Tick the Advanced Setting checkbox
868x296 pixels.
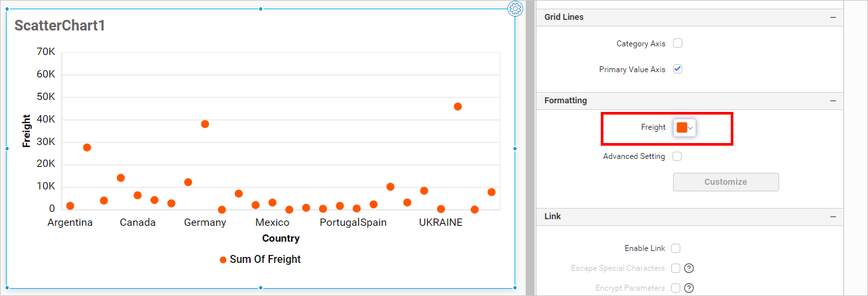point(678,156)
